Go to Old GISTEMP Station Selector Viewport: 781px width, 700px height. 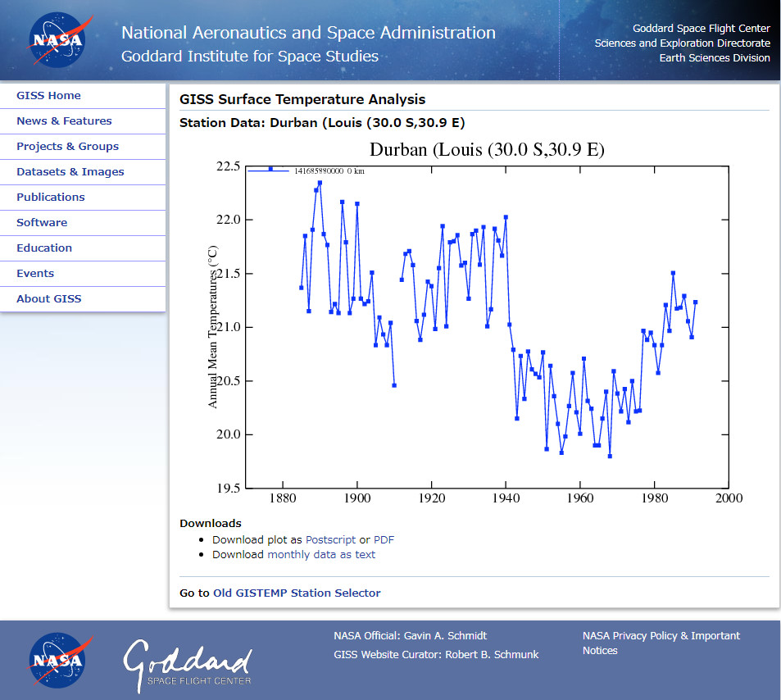click(297, 593)
